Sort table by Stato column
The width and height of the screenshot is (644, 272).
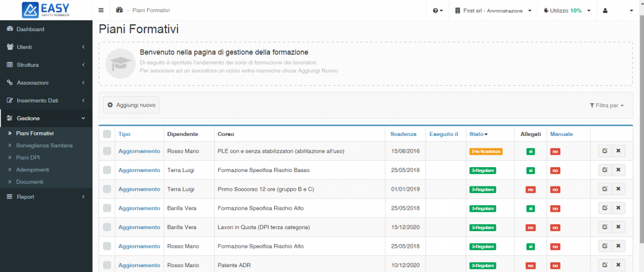pyautogui.click(x=478, y=134)
